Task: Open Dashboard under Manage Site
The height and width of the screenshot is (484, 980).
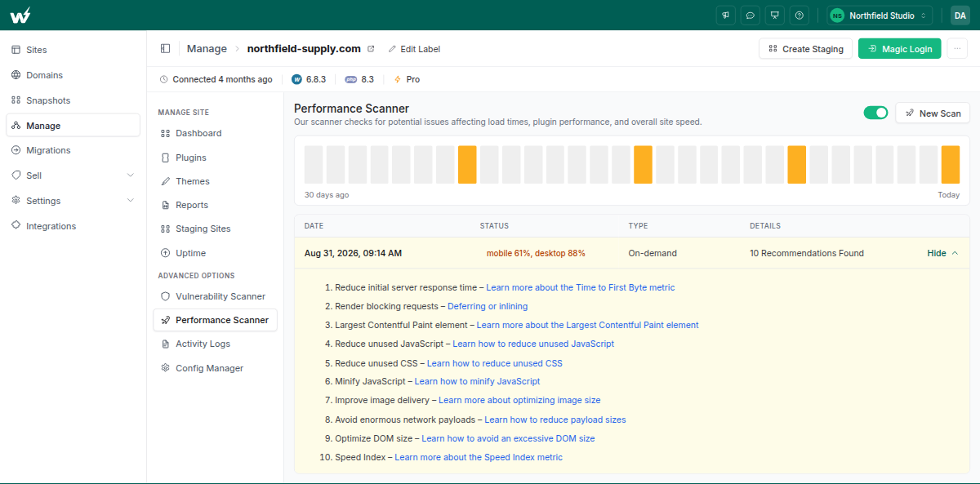Action: [216, 133]
